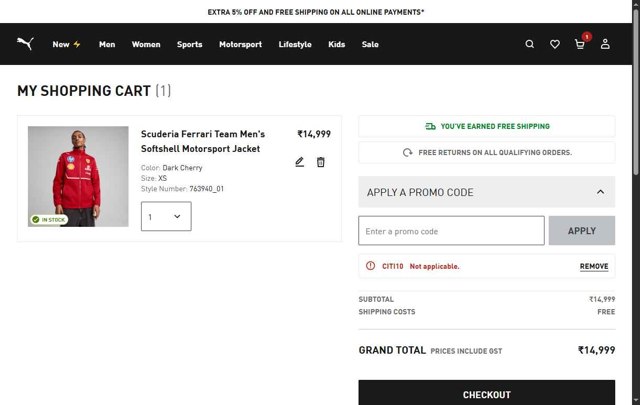Open the wishlist heart icon
The height and width of the screenshot is (405, 640).
pos(555,44)
